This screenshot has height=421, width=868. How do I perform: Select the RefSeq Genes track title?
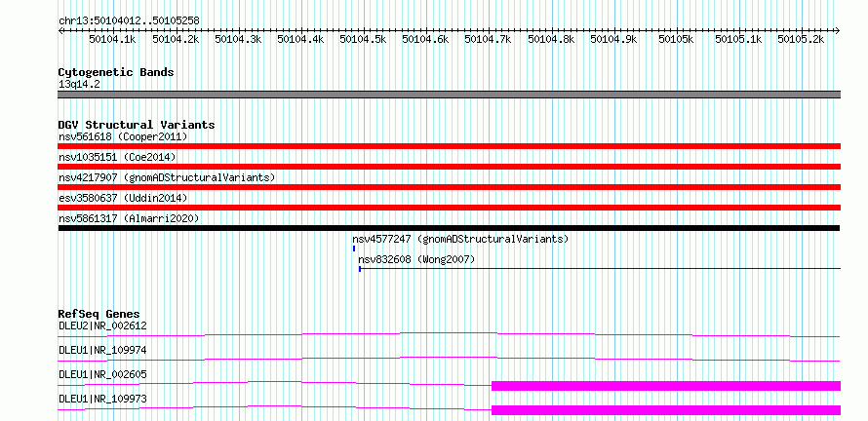pos(99,314)
